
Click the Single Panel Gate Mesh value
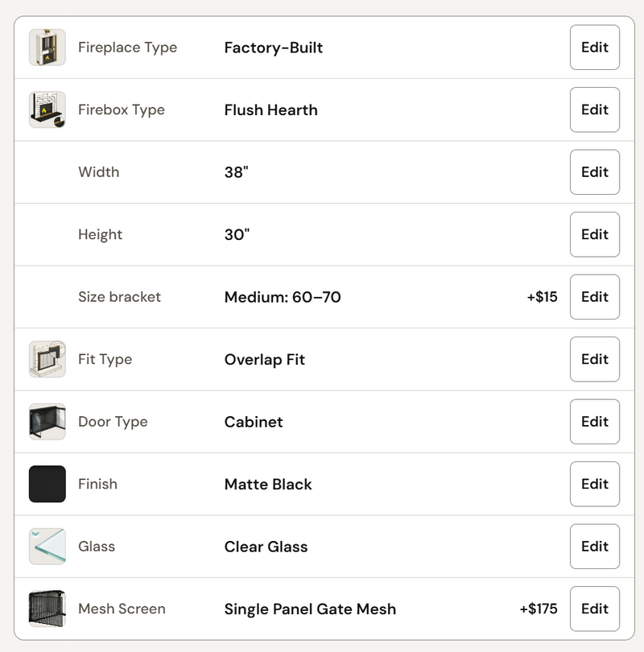pos(310,609)
